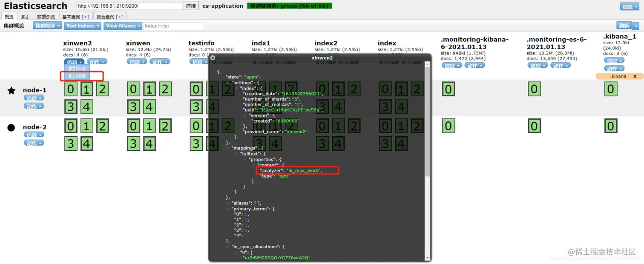Collapse the "settings" node in JSON
644x264 pixels.
click(x=229, y=83)
